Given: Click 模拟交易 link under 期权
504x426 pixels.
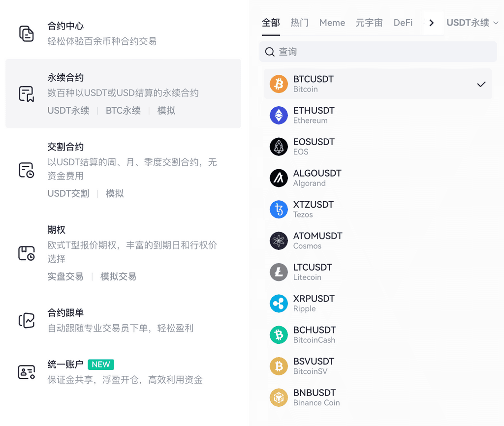Looking at the screenshot, I should (x=118, y=276).
